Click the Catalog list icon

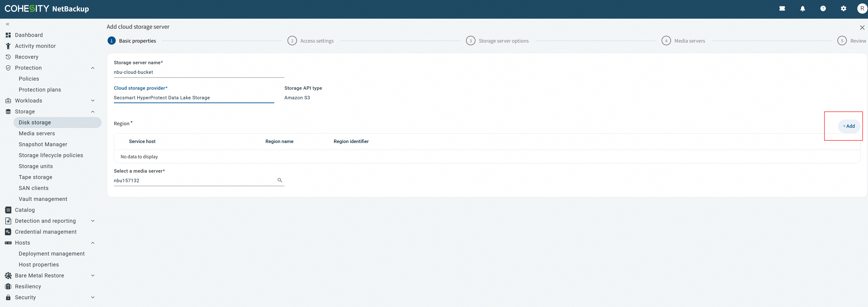click(8, 210)
